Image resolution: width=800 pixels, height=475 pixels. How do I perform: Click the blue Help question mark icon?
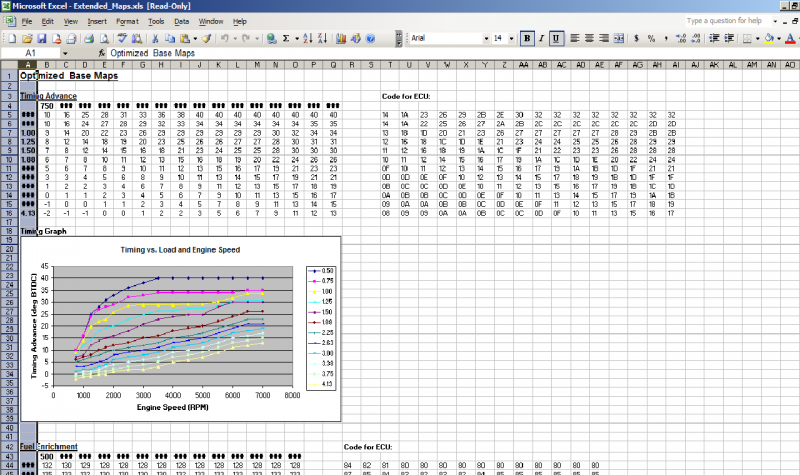tap(370, 38)
